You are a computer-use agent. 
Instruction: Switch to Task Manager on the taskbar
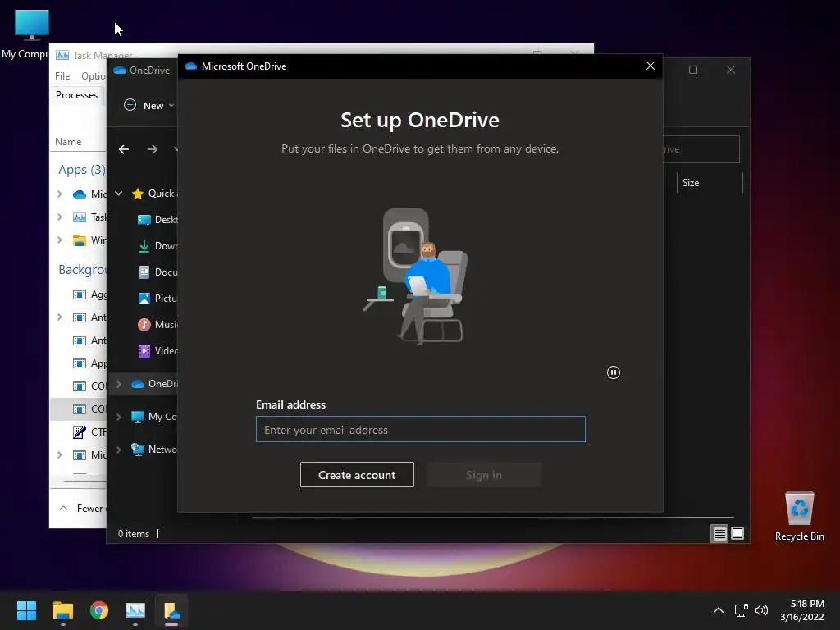tap(135, 610)
